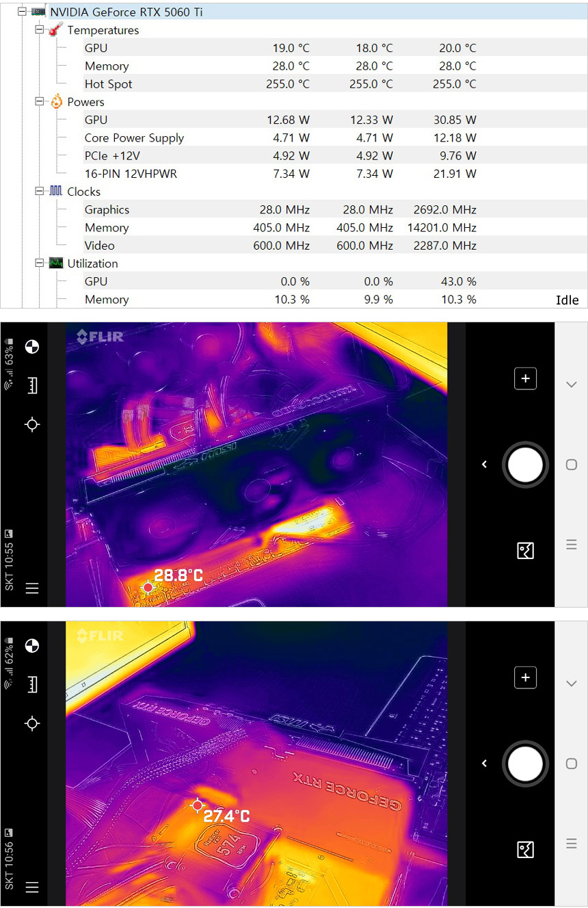Select the 16-PIN 12VHPWR row

point(280,174)
